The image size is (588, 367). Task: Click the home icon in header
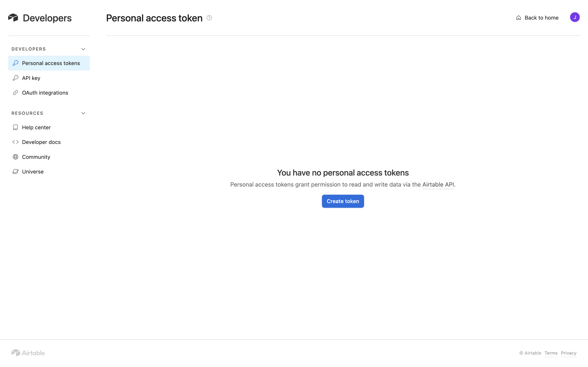519,18
